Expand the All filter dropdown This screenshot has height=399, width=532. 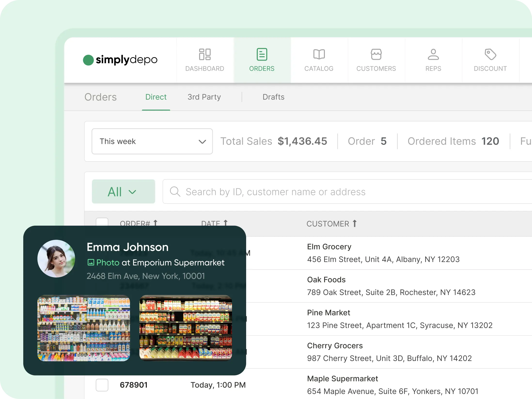(x=124, y=192)
